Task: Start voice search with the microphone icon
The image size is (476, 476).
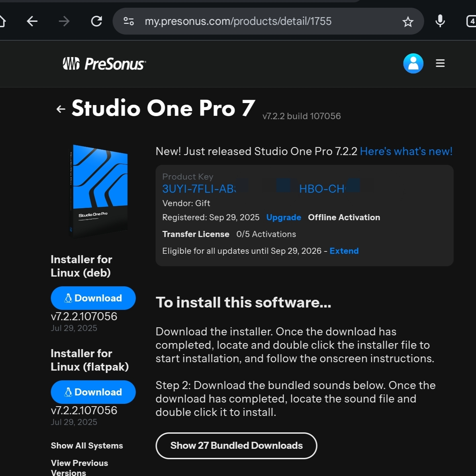Action: point(440,21)
